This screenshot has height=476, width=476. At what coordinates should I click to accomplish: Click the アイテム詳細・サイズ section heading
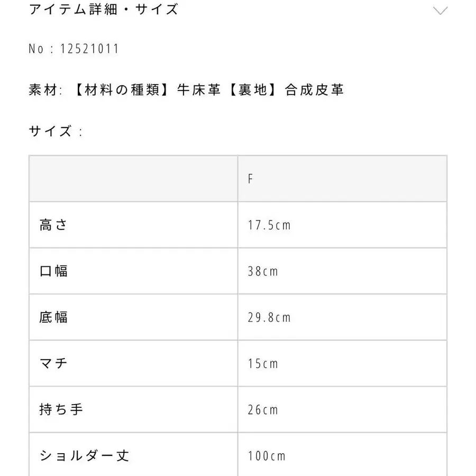(x=104, y=9)
